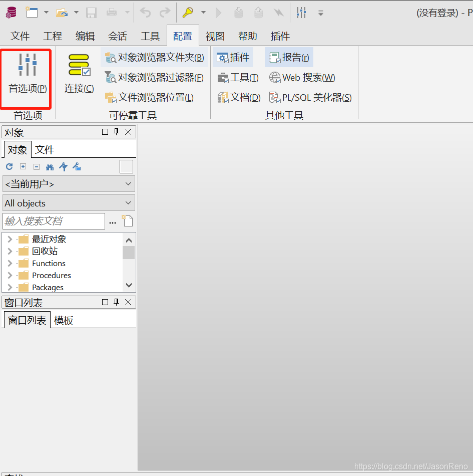
Task: Expand the Packages folder
Action: click(x=10, y=287)
